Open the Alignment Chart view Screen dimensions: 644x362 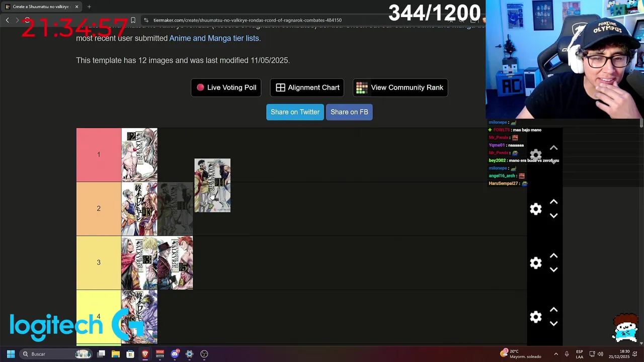[x=307, y=87]
